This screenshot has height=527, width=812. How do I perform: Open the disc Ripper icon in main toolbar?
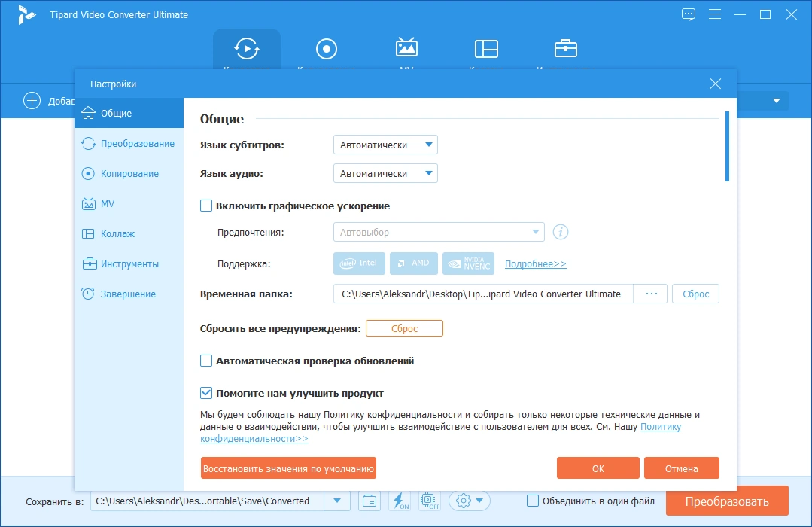(x=327, y=49)
